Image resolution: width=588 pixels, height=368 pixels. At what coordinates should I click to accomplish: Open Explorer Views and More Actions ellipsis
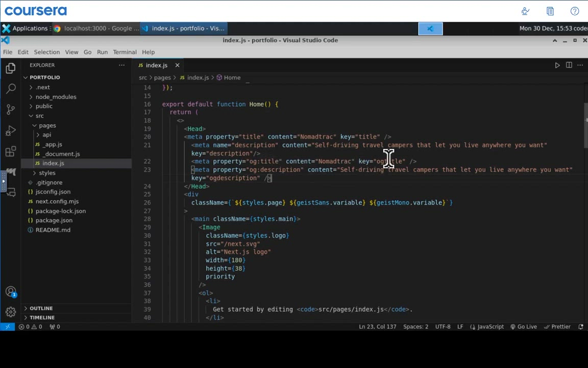121,65
